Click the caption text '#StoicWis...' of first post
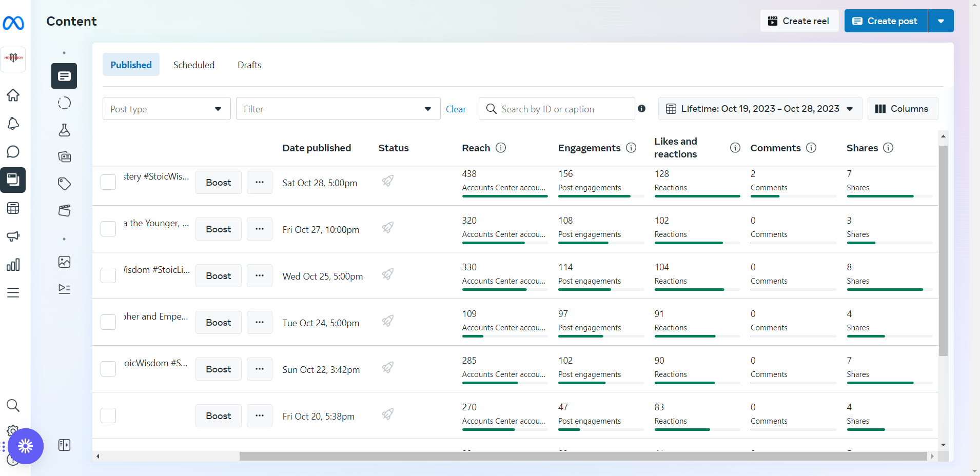 click(166, 176)
